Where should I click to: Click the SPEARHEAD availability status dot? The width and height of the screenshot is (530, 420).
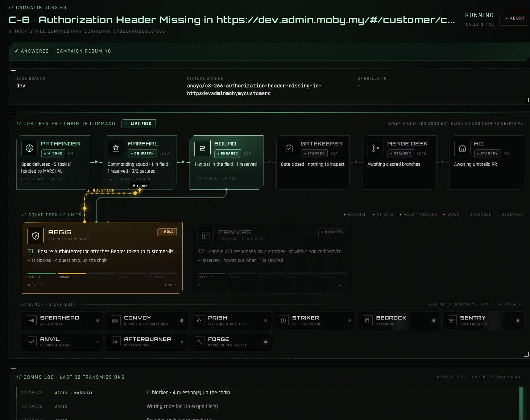tap(98, 321)
